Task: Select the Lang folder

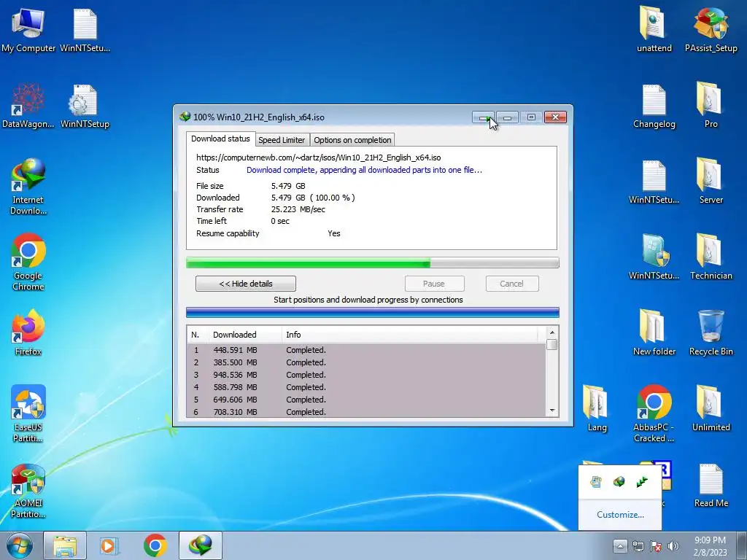Action: pos(597,408)
